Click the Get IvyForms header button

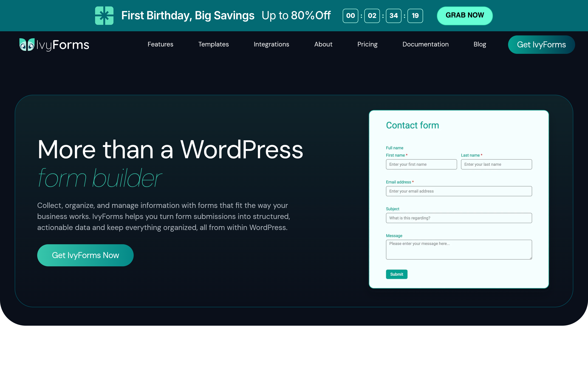pyautogui.click(x=541, y=45)
